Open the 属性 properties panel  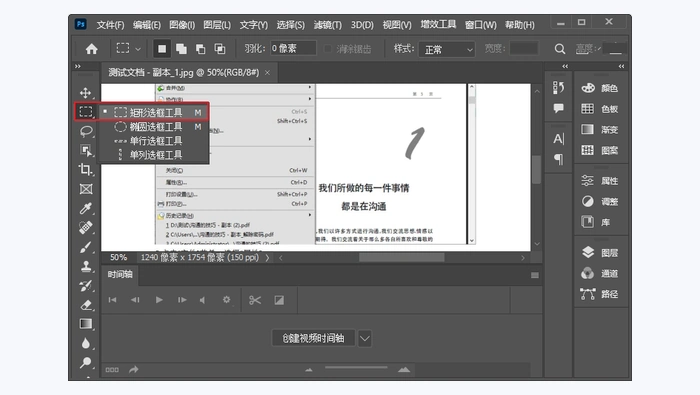click(600, 180)
